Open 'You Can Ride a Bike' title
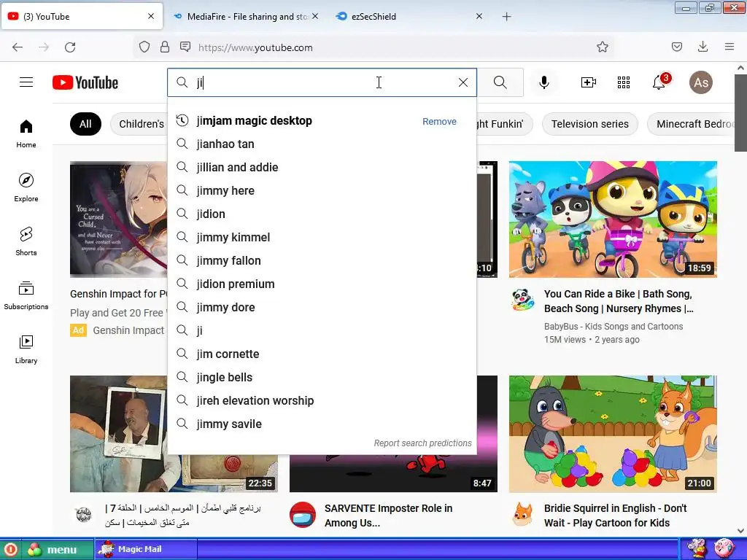 point(619,301)
